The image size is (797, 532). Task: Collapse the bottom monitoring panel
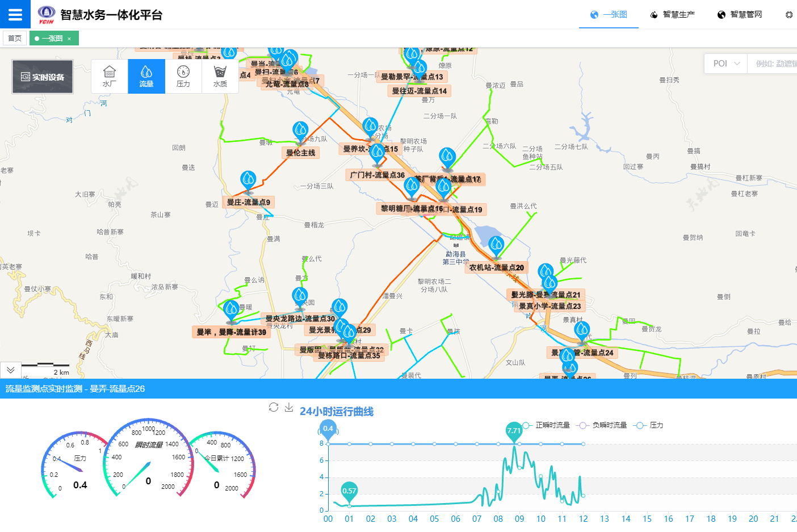coord(11,370)
